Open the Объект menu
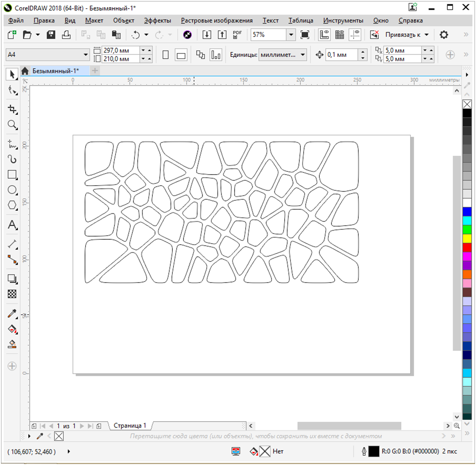This screenshot has height=465, width=476. click(124, 20)
